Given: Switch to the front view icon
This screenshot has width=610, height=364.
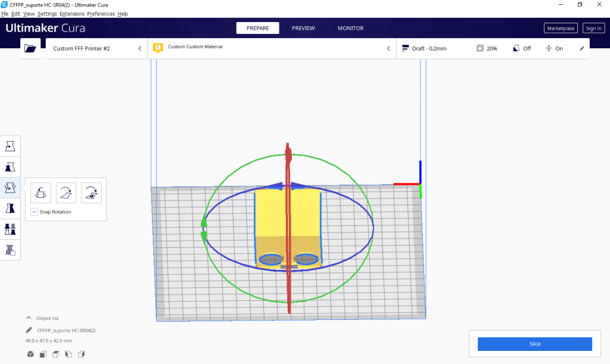Looking at the screenshot, I should [x=43, y=354].
